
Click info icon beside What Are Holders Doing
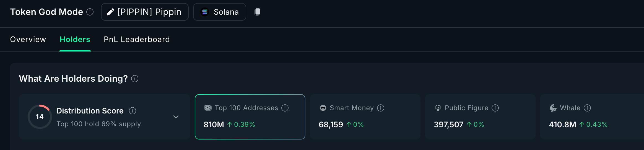(135, 79)
